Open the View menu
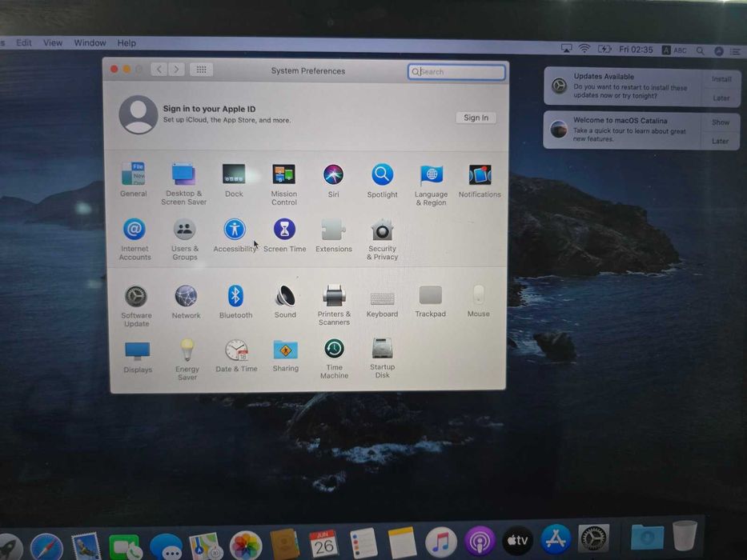Viewport: 747px width, 560px height. pos(52,43)
